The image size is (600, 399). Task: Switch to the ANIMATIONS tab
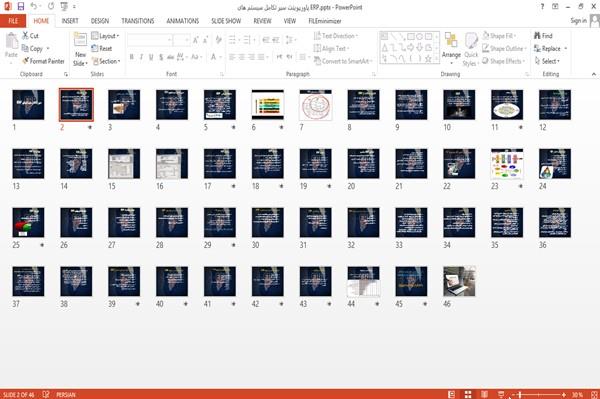click(x=183, y=21)
